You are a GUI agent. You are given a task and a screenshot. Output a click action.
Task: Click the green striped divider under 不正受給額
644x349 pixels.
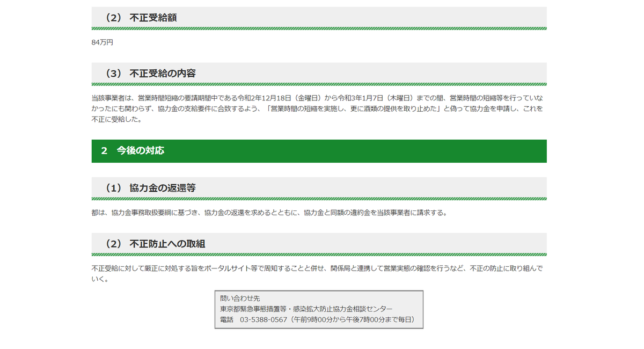tap(319, 28)
